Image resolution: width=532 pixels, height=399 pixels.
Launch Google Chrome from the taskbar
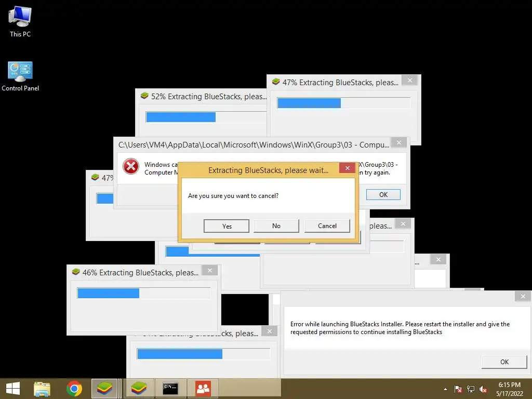(x=74, y=389)
